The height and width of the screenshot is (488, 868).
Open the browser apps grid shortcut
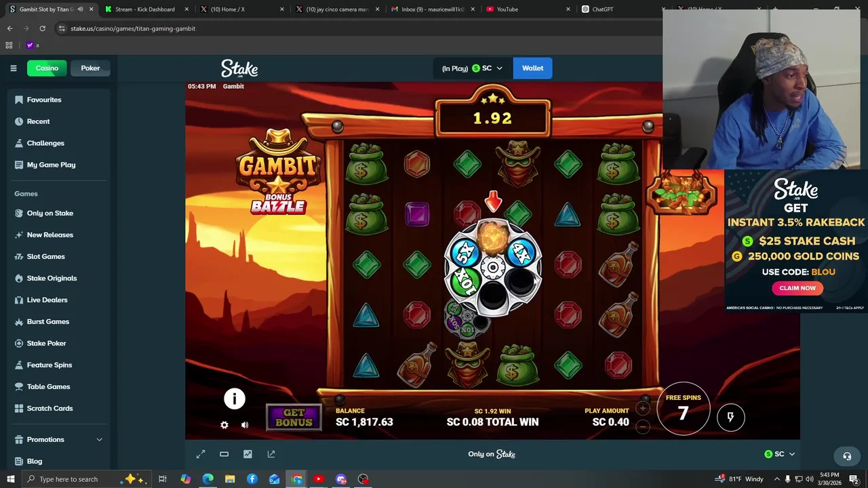(x=9, y=45)
